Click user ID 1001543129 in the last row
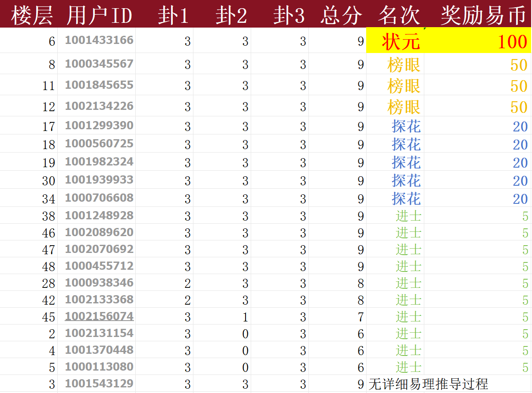Viewport: 532px width, 393px height. coord(99,384)
